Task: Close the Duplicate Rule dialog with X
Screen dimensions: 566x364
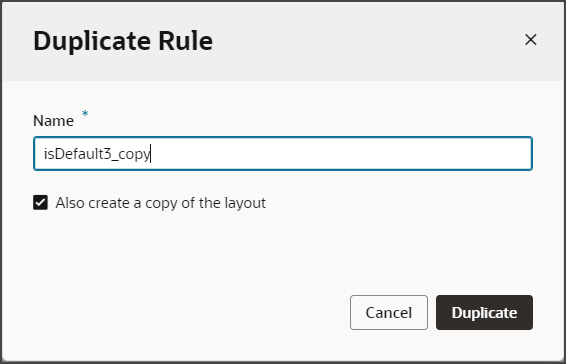Action: 531,40
